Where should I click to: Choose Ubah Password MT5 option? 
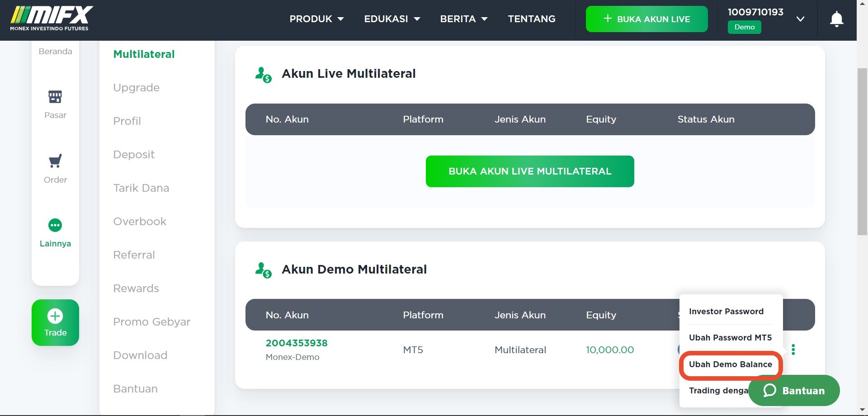tap(730, 338)
